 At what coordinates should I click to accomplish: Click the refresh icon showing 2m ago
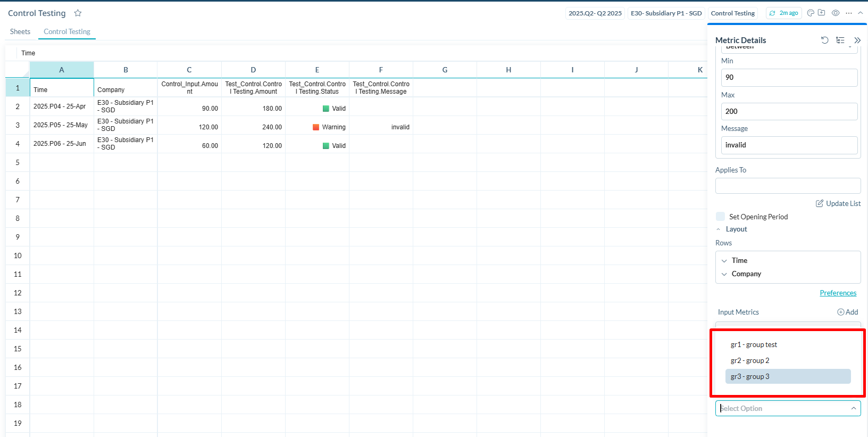[x=772, y=13]
